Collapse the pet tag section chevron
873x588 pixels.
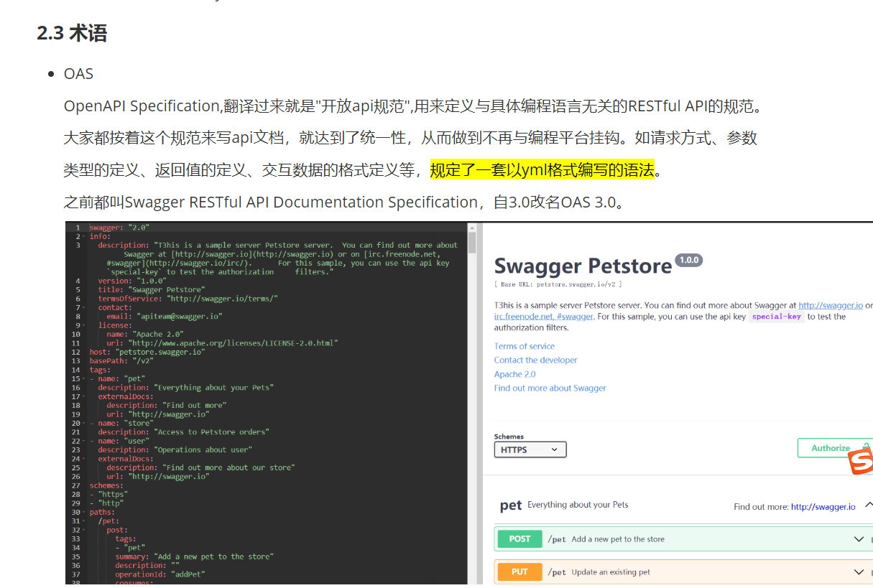pyautogui.click(x=868, y=505)
